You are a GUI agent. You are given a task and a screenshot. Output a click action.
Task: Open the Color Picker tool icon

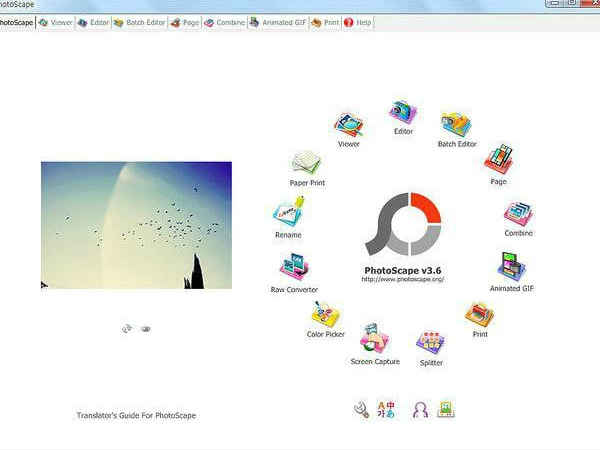326,315
